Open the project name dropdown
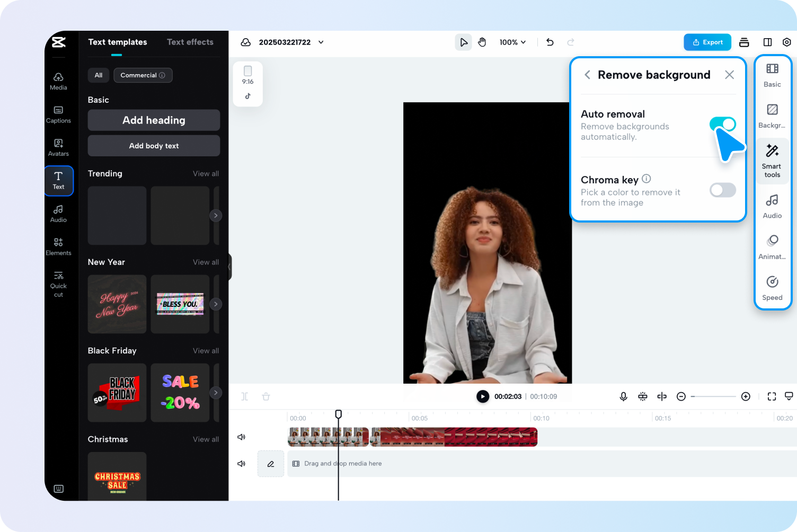This screenshot has width=797, height=532. click(291, 42)
